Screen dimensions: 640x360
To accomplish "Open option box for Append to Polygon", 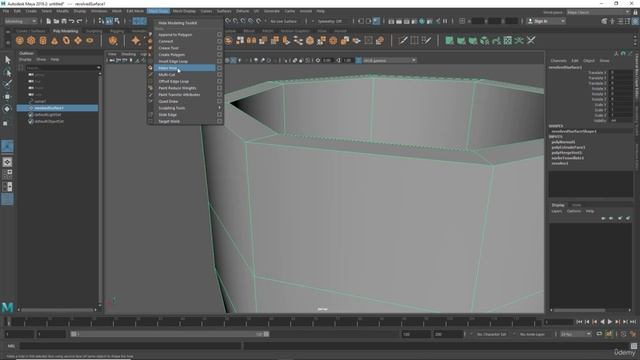I will 220,35.
